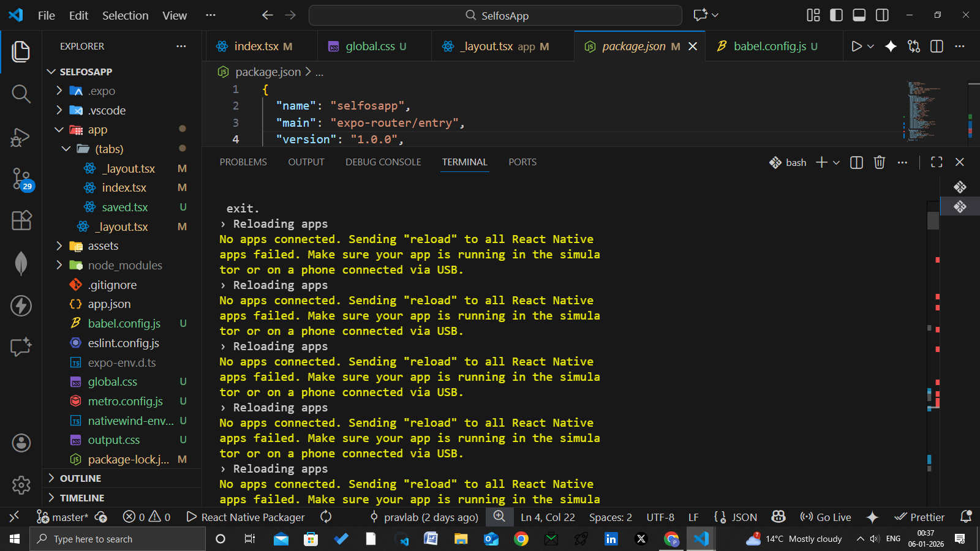Viewport: 980px width, 551px height.
Task: Open Source Control view with 29 changes
Action: (x=21, y=179)
